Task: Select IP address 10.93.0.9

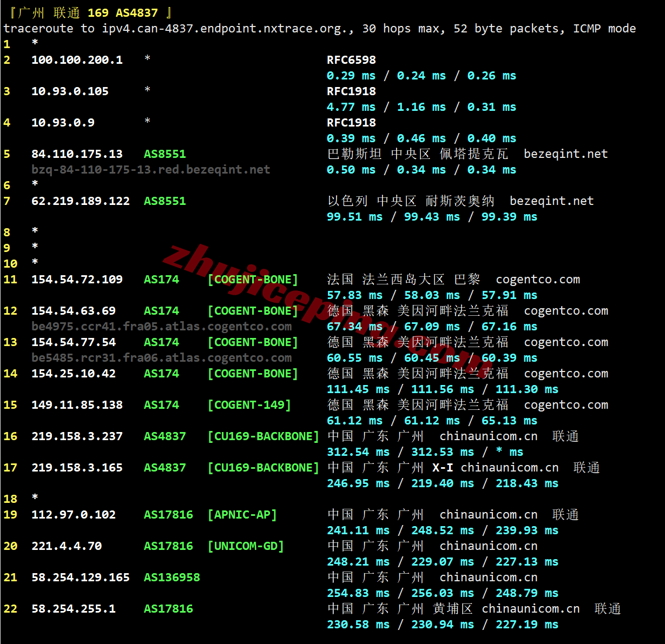Action: (63, 123)
